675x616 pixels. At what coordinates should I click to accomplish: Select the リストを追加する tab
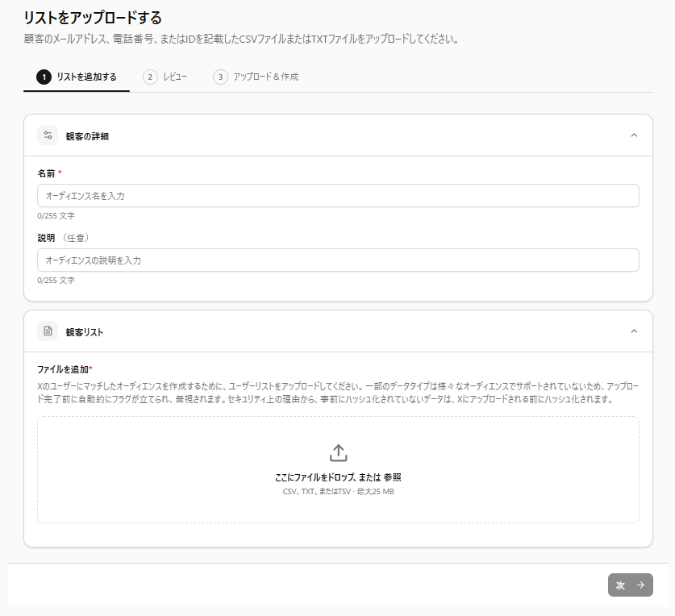pyautogui.click(x=86, y=77)
